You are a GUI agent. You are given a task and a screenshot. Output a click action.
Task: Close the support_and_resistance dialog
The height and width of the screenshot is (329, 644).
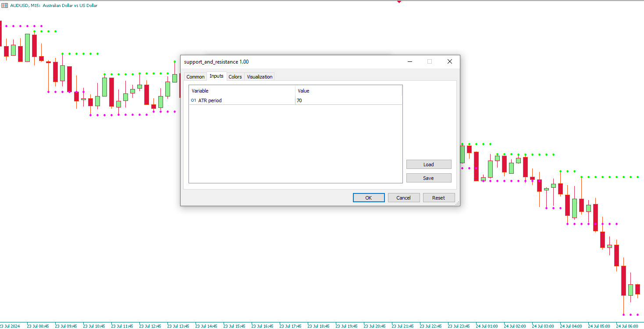pos(450,62)
